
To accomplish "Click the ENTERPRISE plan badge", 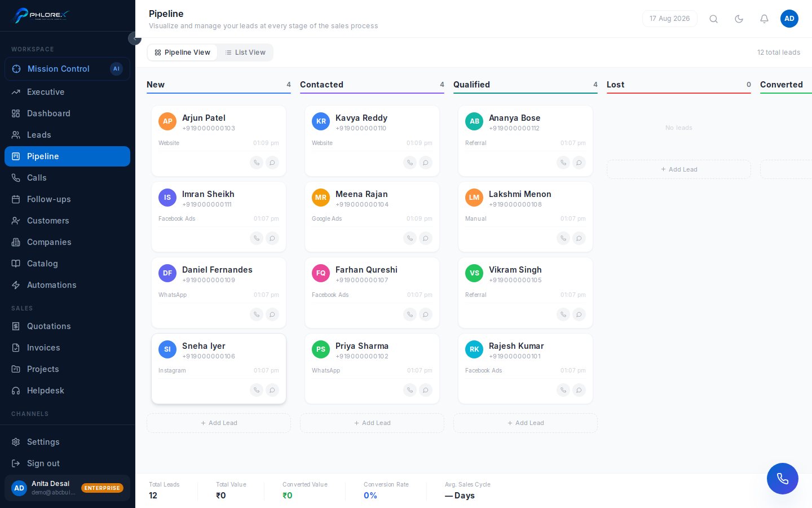I will (102, 488).
